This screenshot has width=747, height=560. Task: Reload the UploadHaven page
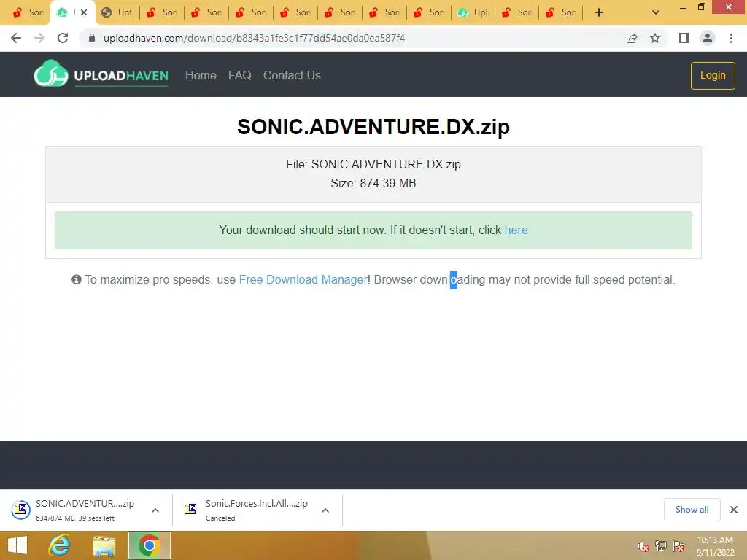click(63, 38)
